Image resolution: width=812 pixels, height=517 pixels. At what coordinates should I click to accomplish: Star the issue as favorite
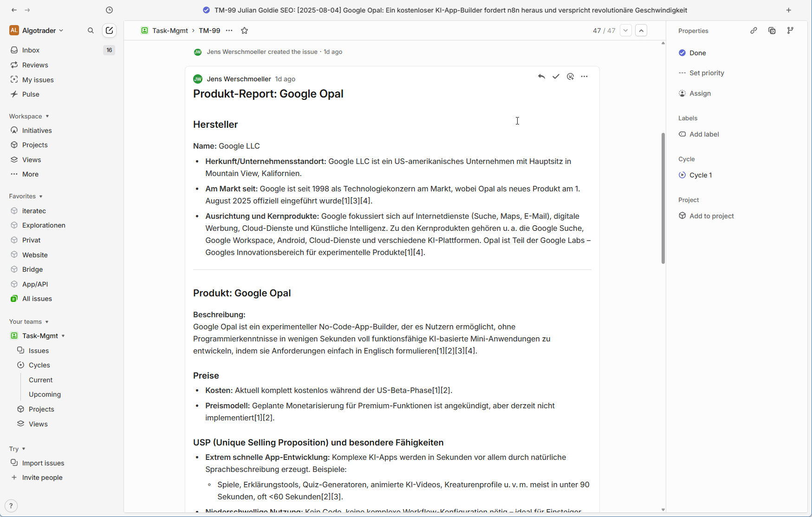coord(245,31)
